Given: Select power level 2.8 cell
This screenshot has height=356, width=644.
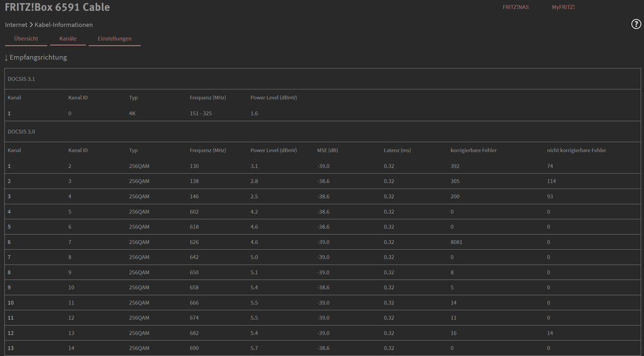Looking at the screenshot, I should pos(254,182).
